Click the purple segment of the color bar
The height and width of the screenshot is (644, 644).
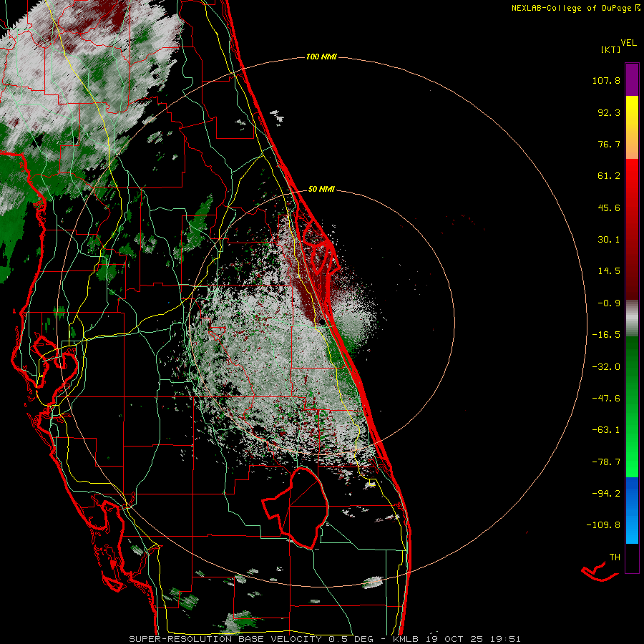click(x=632, y=79)
